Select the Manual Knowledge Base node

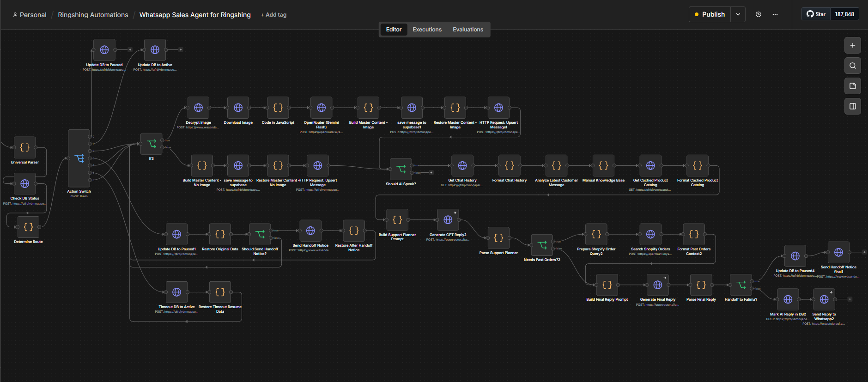pyautogui.click(x=603, y=165)
